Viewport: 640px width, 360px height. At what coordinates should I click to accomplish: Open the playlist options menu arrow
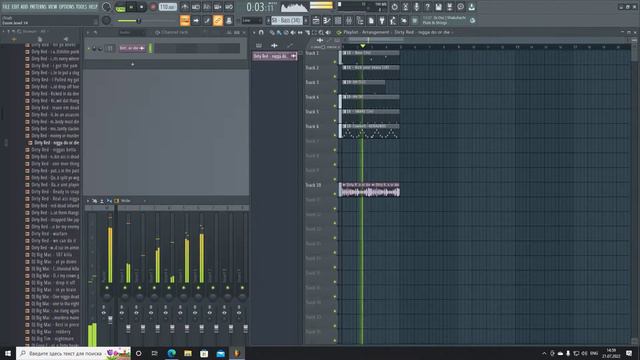(254, 33)
